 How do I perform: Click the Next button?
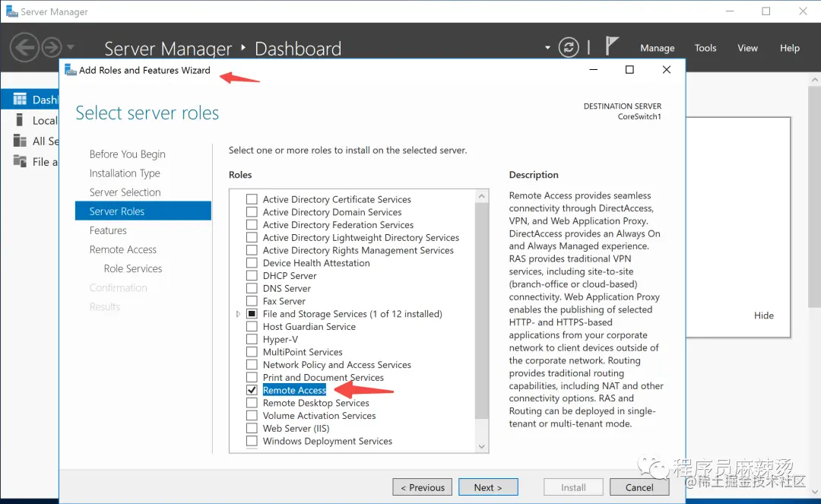(488, 487)
